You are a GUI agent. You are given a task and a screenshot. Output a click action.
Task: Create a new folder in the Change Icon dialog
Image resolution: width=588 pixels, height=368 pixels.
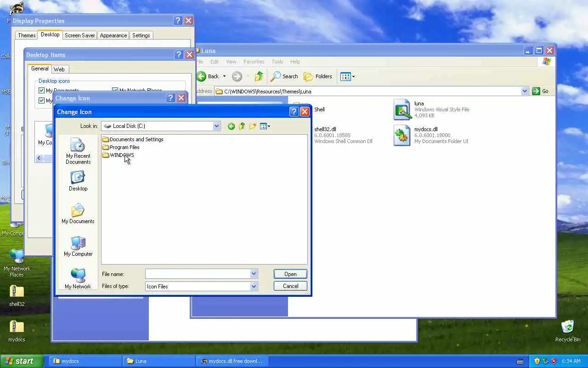pos(253,126)
